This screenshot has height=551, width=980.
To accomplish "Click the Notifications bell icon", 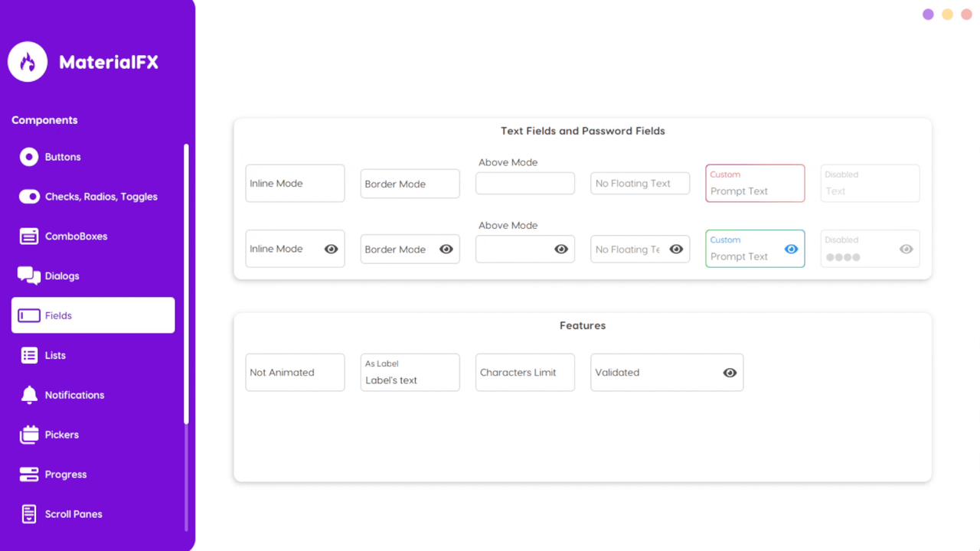I will (x=29, y=395).
